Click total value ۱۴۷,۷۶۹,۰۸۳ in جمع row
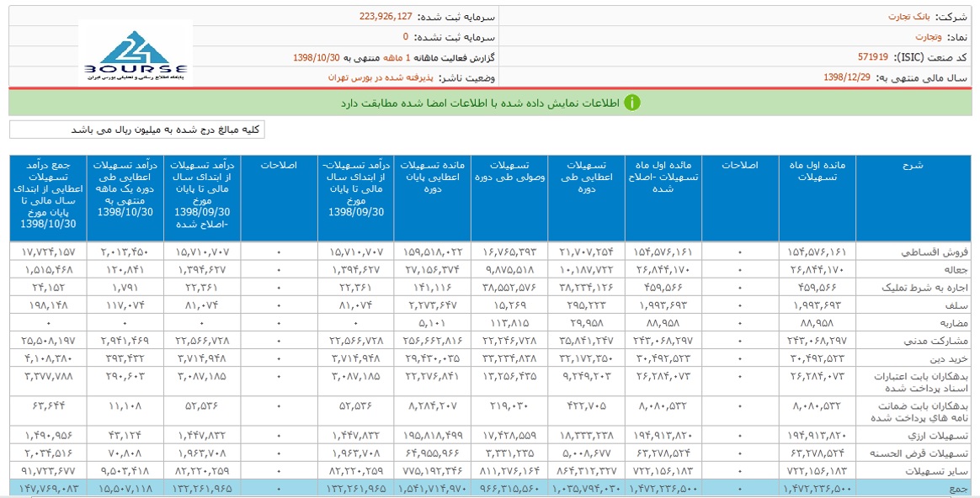 (x=48, y=489)
